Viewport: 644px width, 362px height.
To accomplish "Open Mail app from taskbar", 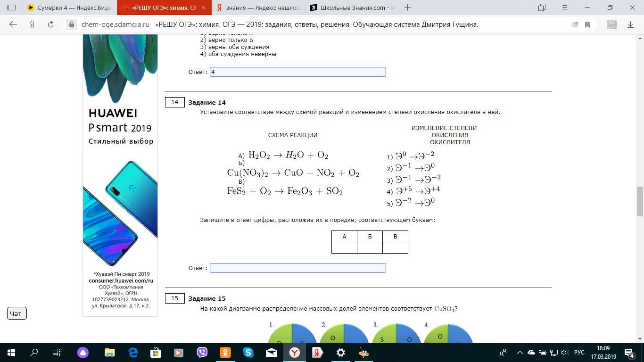I will coord(272,352).
